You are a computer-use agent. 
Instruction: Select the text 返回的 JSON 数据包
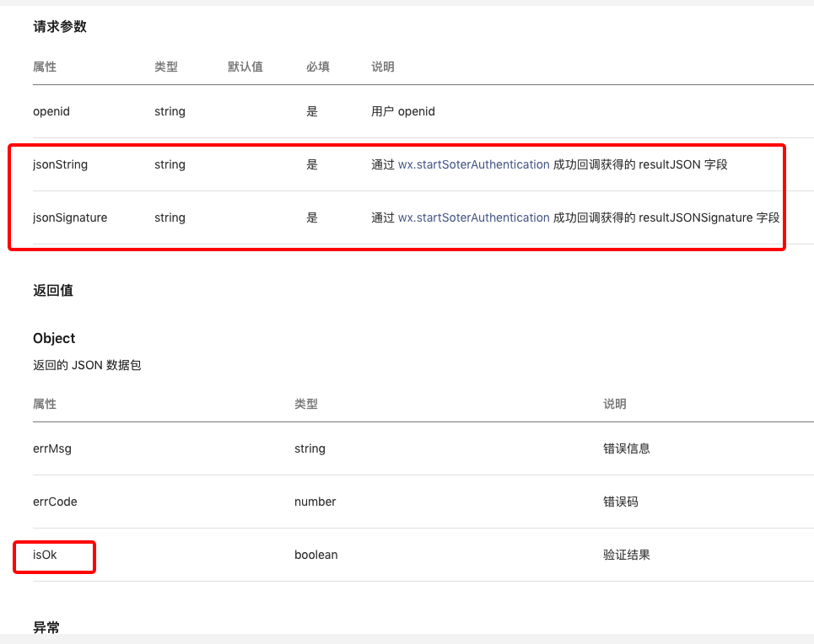[87, 365]
